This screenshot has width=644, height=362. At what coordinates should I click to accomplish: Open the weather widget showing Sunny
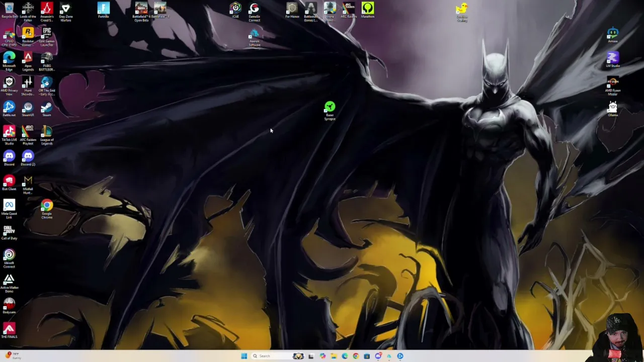[13, 356]
